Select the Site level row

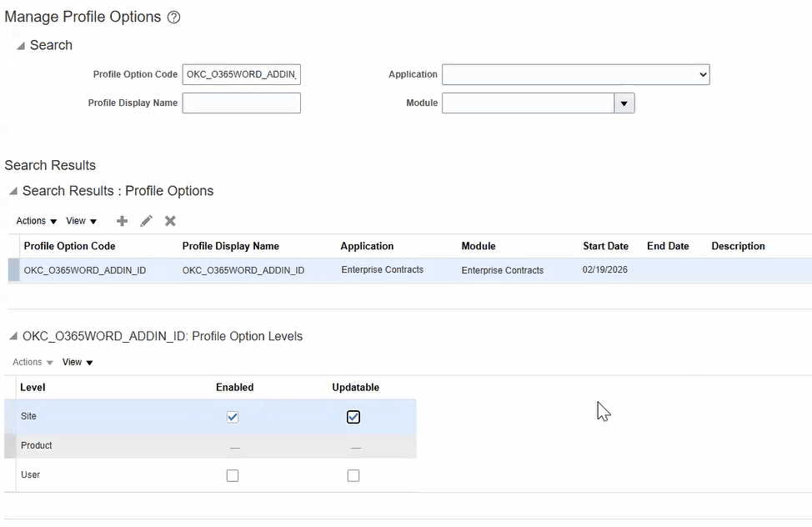210,417
